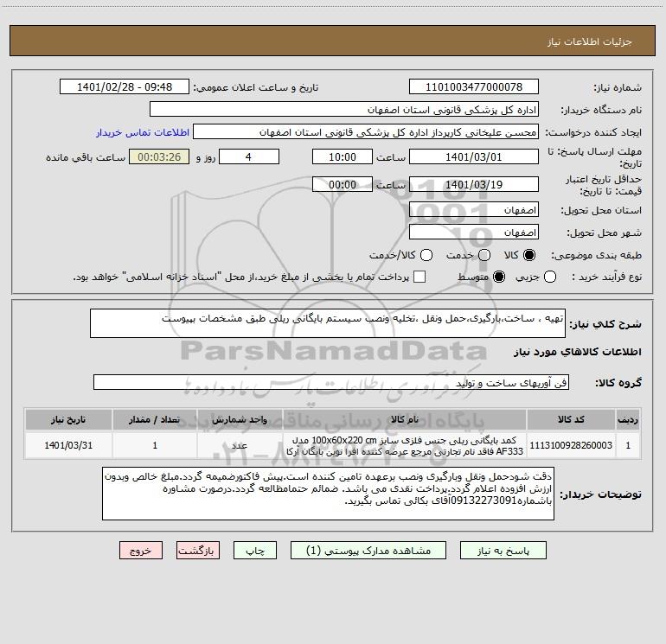
Task: Choose the متوسط purchase type radio
Action: click(x=499, y=277)
